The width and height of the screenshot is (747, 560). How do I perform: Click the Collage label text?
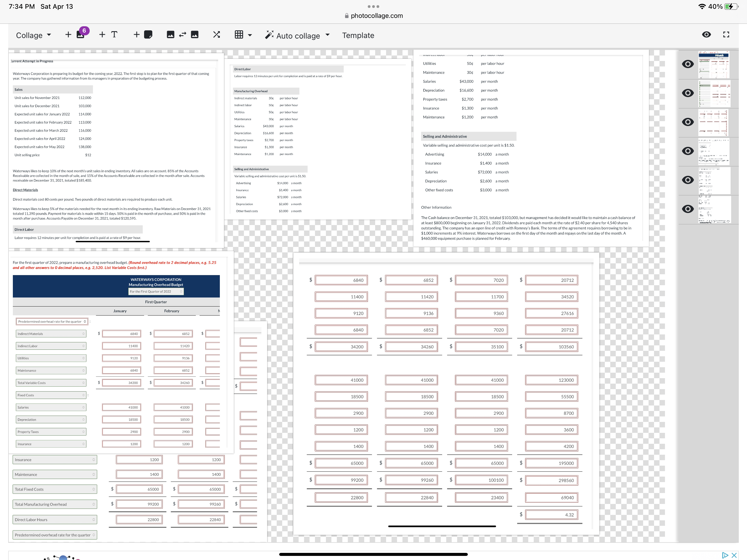29,36
